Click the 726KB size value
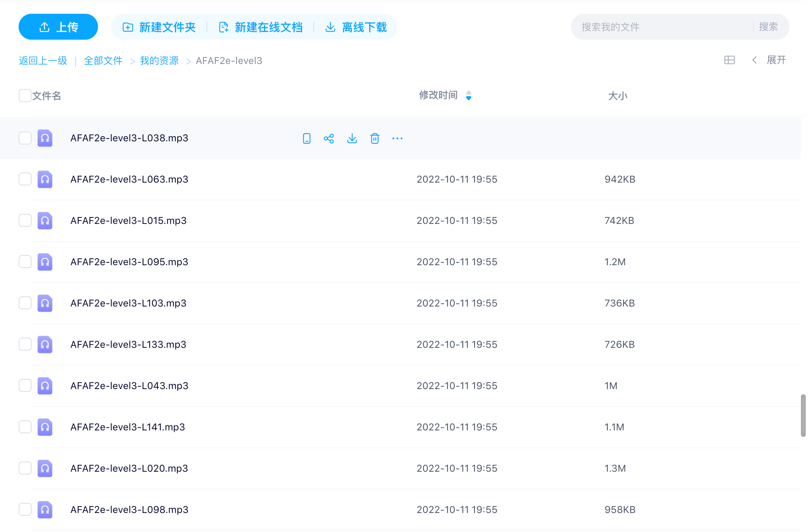The image size is (809, 532). (x=620, y=345)
